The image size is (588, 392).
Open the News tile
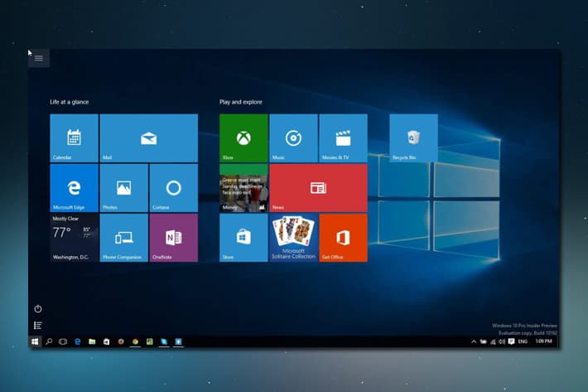pyautogui.click(x=318, y=188)
